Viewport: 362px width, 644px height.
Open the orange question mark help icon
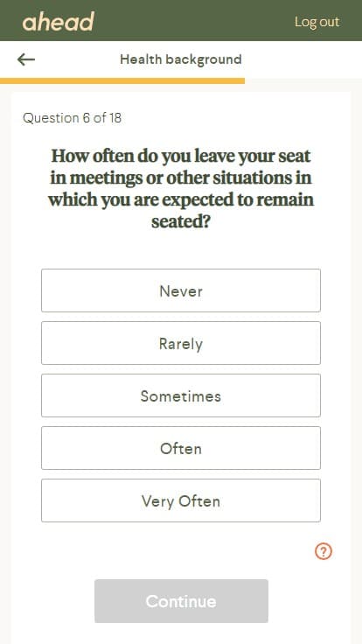[x=324, y=551]
